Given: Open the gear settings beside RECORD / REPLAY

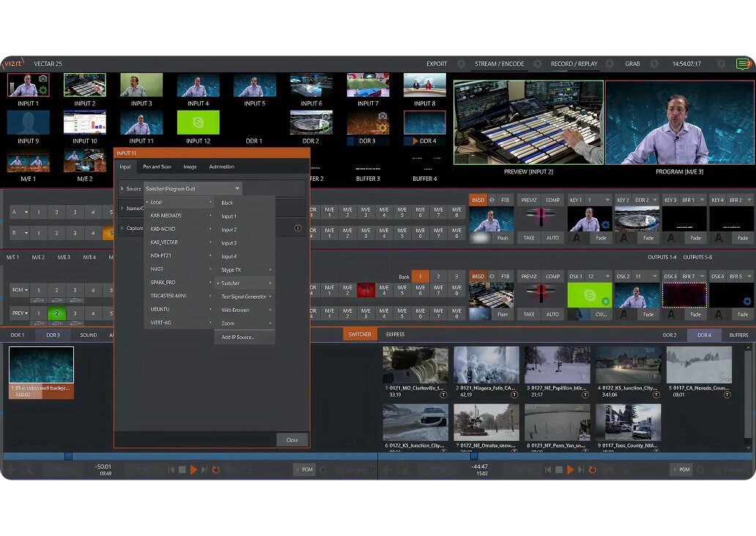Looking at the screenshot, I should click(x=610, y=63).
